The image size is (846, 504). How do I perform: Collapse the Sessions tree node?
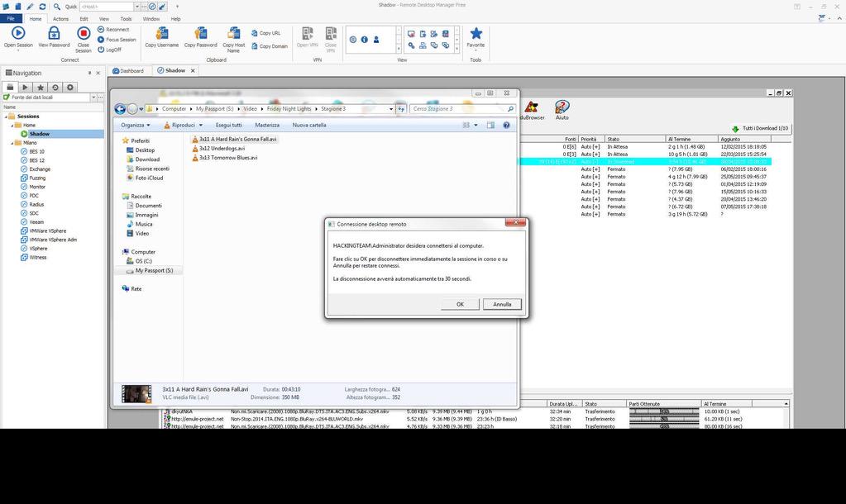[6, 116]
